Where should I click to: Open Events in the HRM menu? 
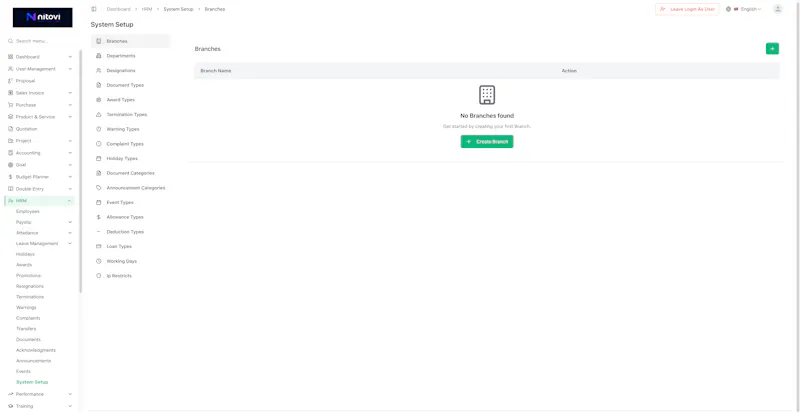23,372
